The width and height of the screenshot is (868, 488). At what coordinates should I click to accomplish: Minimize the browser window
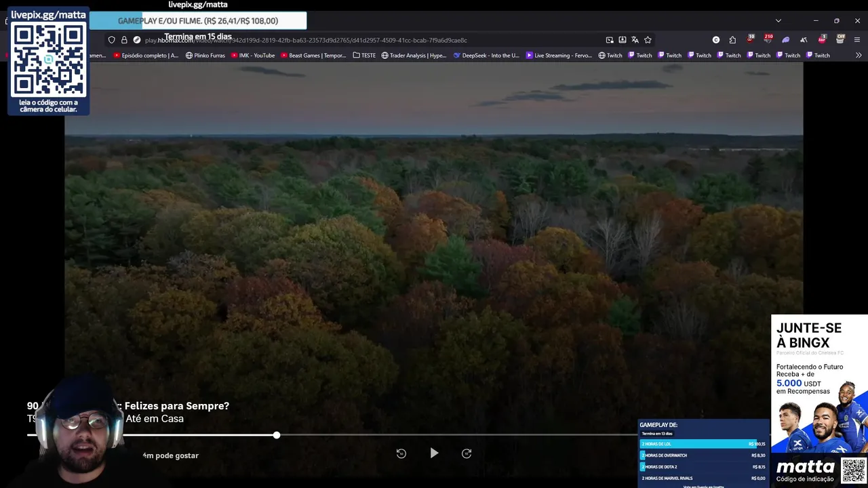pyautogui.click(x=816, y=21)
